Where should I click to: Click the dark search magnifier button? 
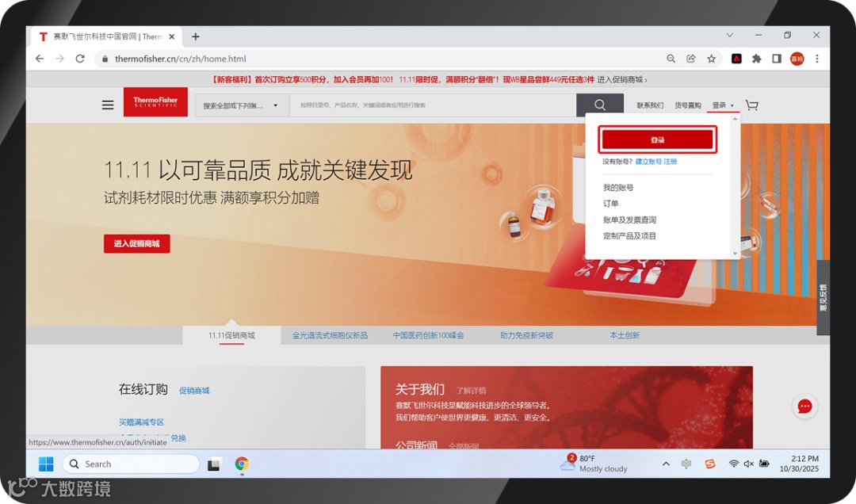click(x=600, y=105)
